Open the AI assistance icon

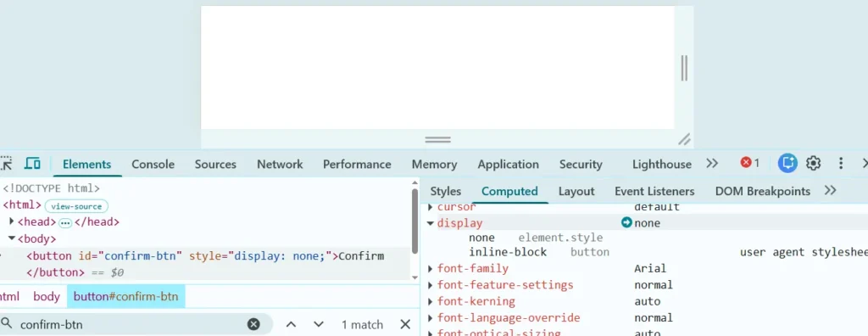787,163
